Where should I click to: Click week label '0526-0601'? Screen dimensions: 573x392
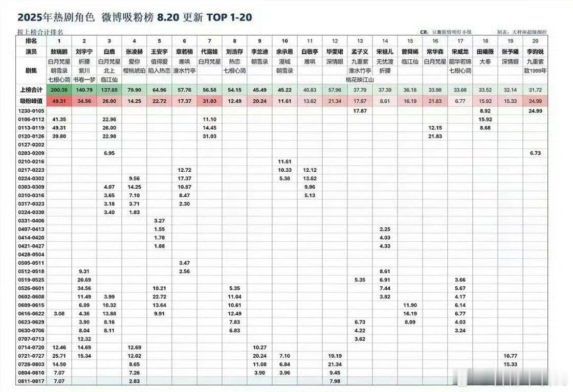point(31,288)
